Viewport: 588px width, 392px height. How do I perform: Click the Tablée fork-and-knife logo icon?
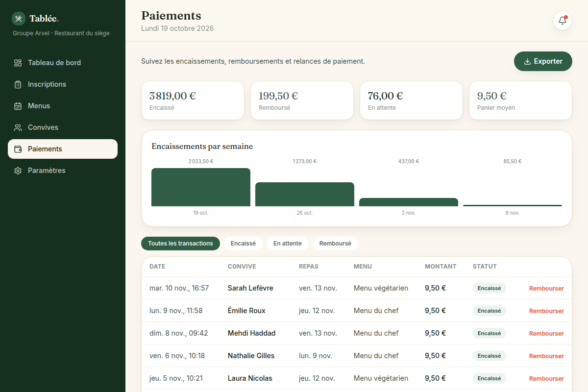pos(19,19)
